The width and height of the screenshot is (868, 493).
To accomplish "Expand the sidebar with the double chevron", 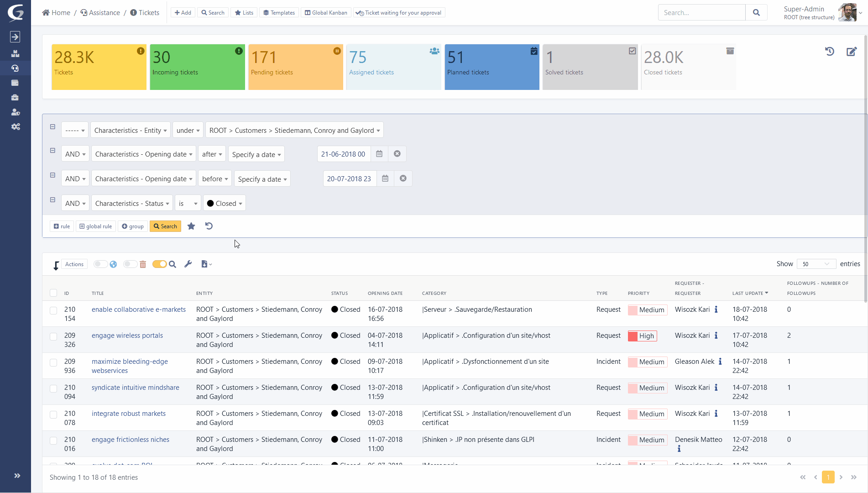I will 17,476.
